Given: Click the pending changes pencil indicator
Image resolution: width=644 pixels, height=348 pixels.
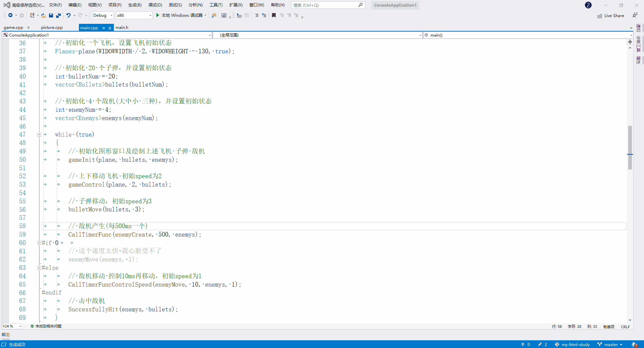Looking at the screenshot, I should (542, 345).
